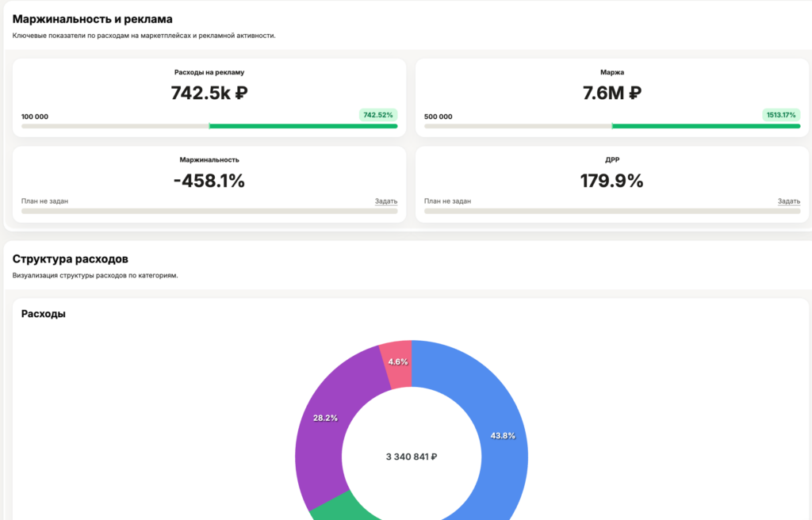Viewport: 812px width, 520px height.
Task: Select the green donut chart segment
Action: click(x=333, y=510)
